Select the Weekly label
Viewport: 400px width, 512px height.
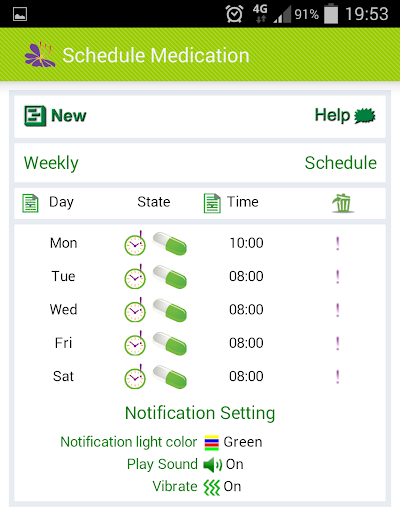(x=51, y=163)
